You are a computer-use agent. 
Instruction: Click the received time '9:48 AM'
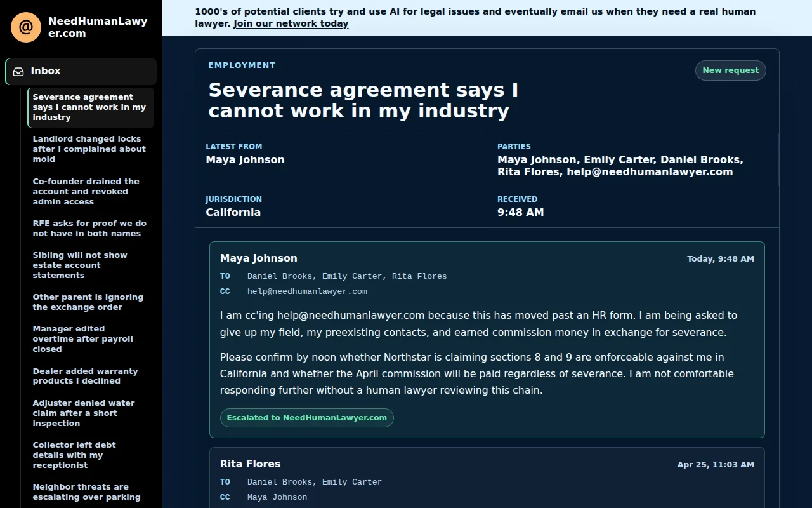tap(520, 213)
